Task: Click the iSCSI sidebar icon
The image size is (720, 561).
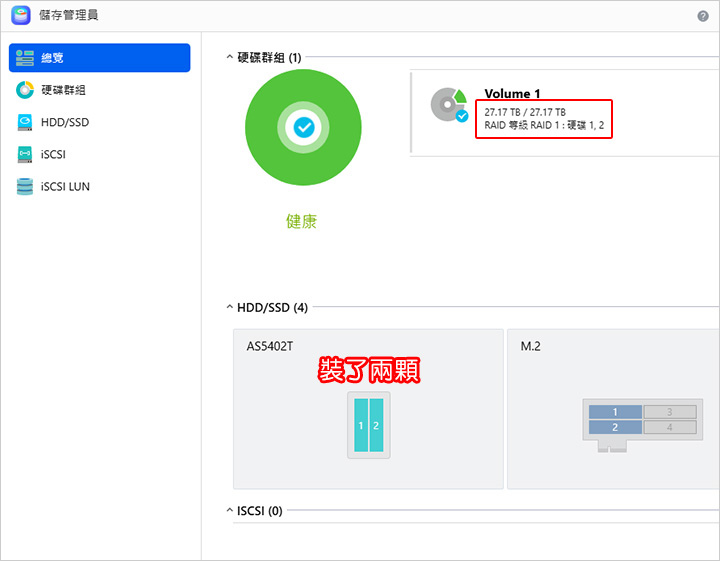Action: (25, 154)
